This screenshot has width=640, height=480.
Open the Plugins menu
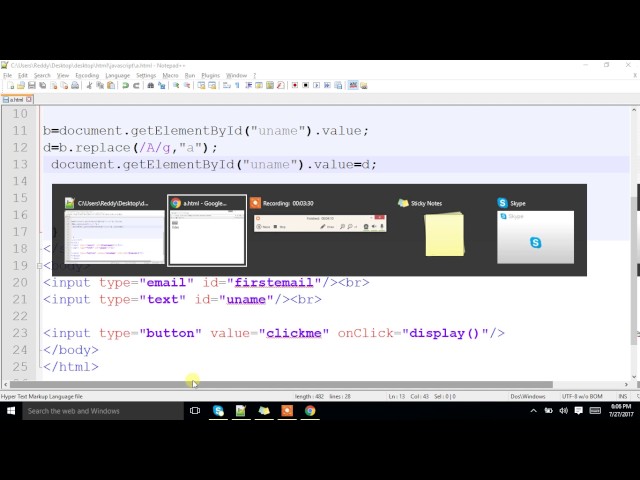tap(210, 75)
